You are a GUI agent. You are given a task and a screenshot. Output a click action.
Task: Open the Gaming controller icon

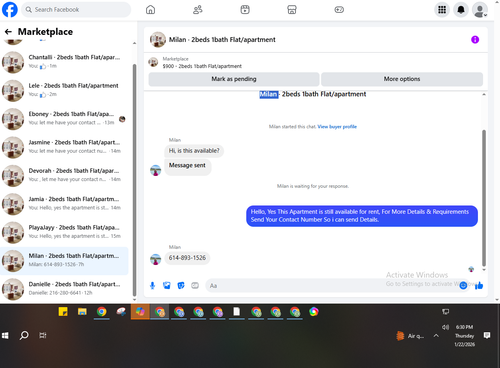point(339,10)
